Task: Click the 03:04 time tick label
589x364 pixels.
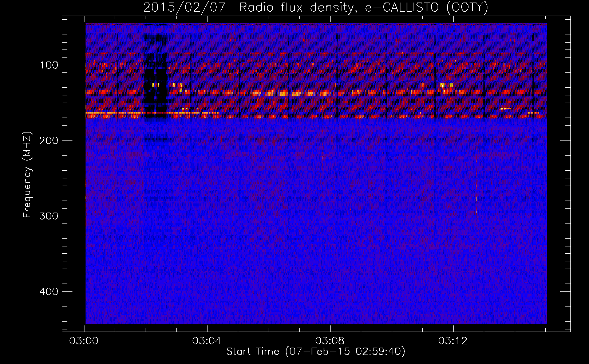Action: coord(207,341)
